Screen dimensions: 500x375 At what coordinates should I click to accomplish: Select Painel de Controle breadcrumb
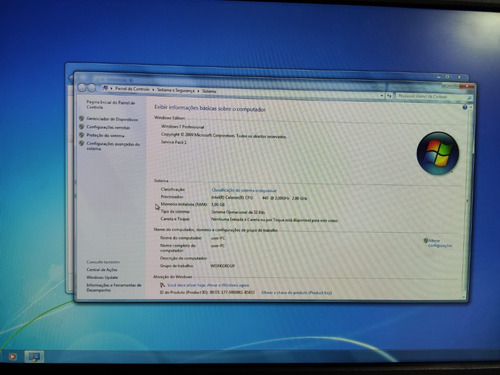(132, 89)
